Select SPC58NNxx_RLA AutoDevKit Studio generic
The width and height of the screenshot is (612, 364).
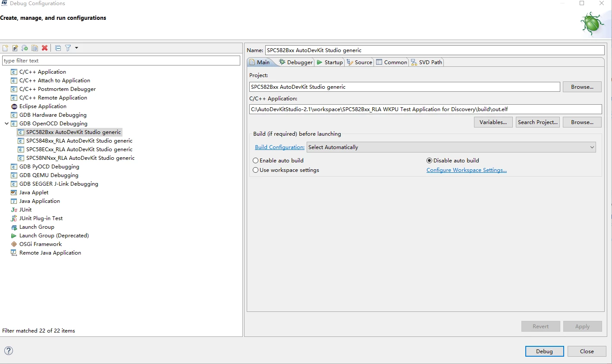click(x=80, y=158)
